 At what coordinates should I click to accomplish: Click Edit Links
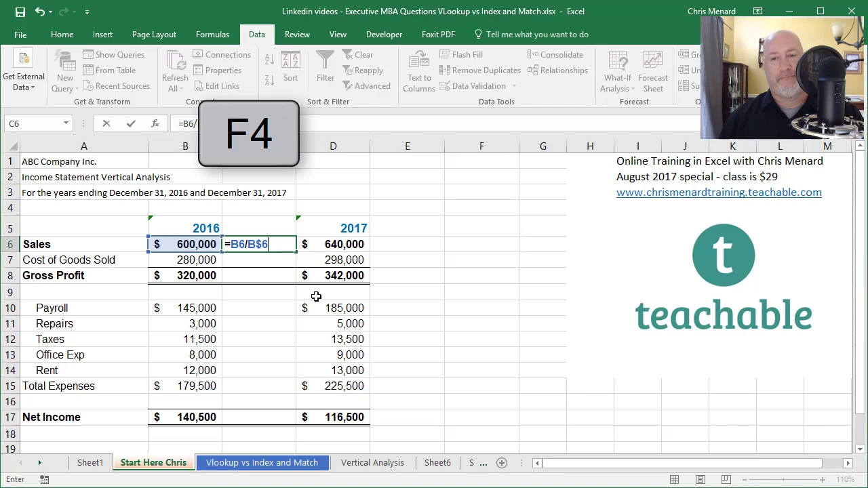[216, 86]
